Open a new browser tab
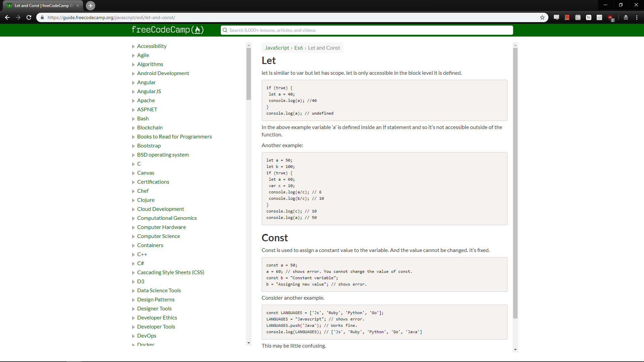 90,5
